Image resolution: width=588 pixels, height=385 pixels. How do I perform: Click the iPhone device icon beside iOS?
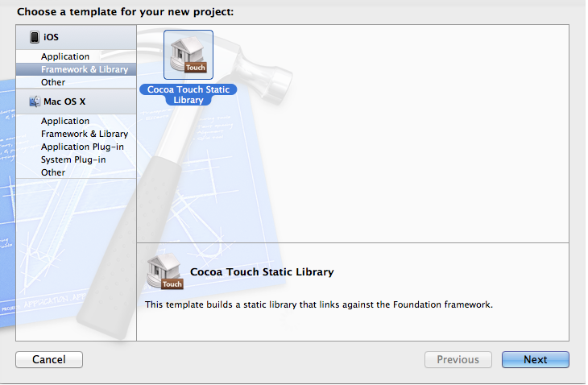pyautogui.click(x=35, y=37)
